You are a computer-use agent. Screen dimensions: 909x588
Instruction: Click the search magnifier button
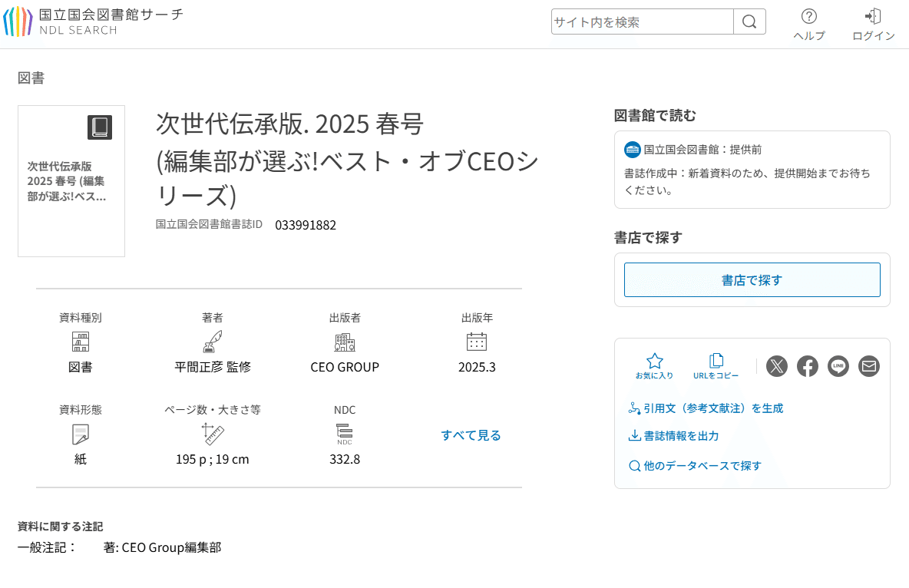point(749,22)
